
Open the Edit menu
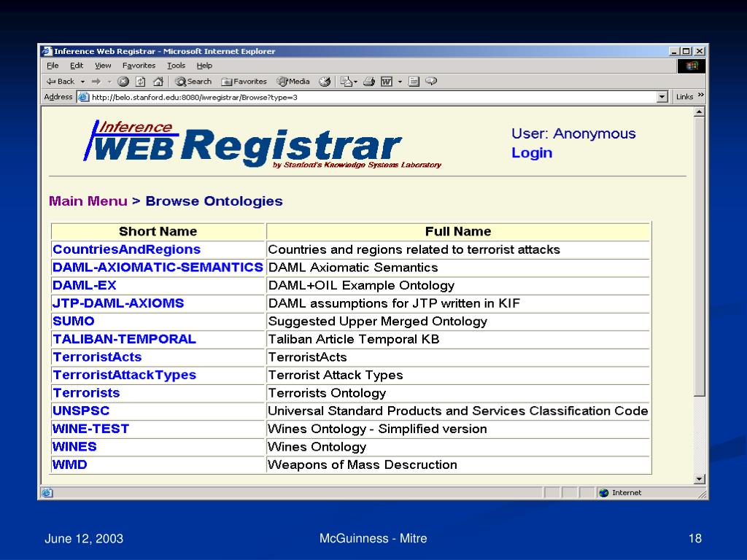(x=77, y=65)
